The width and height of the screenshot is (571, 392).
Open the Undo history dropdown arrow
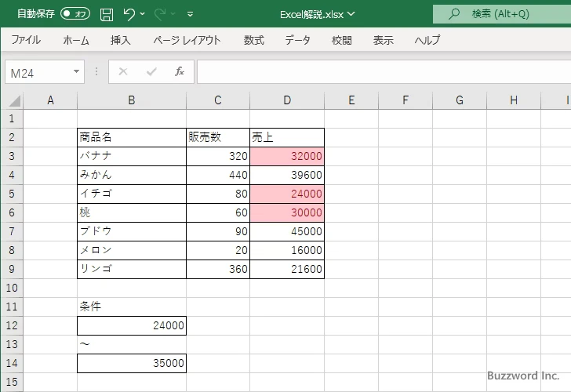pos(143,14)
